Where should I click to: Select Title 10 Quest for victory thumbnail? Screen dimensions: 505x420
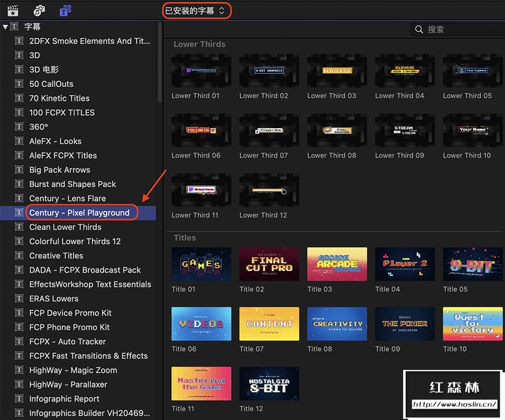click(473, 324)
